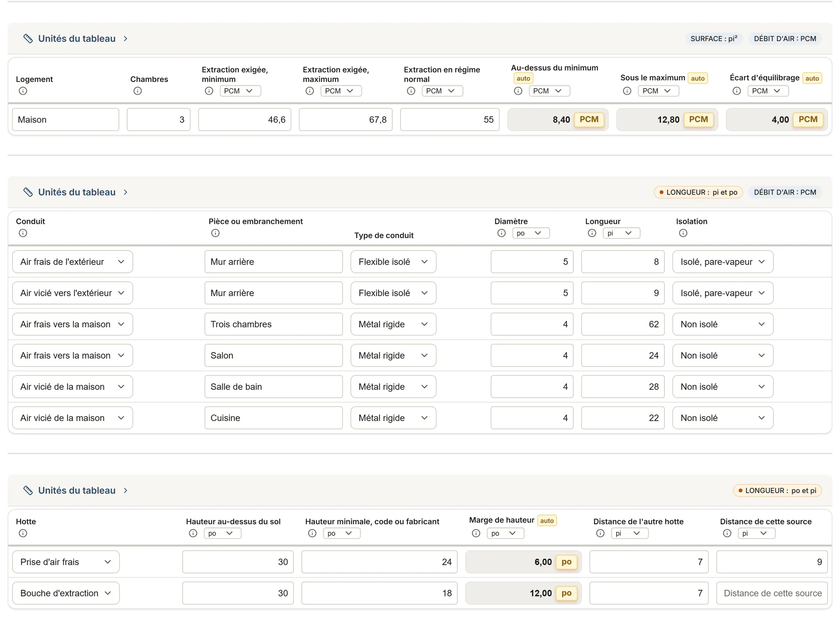Click ruler icon of the ventilation table units
The height and width of the screenshot is (617, 840).
[28, 39]
